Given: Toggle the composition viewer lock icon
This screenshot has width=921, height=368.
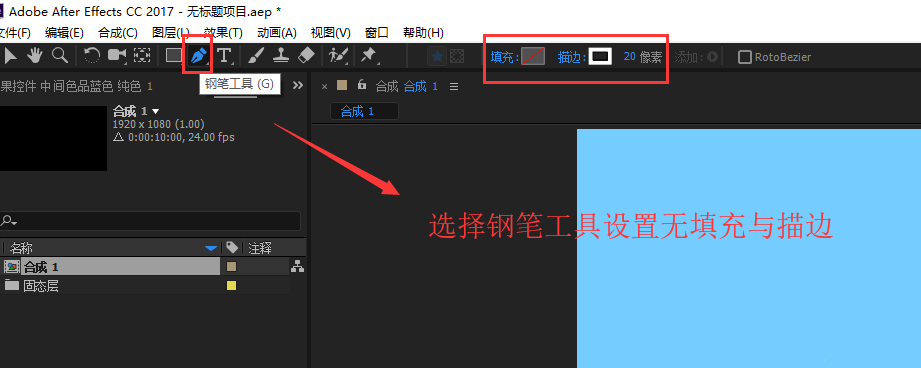Looking at the screenshot, I should (x=362, y=85).
